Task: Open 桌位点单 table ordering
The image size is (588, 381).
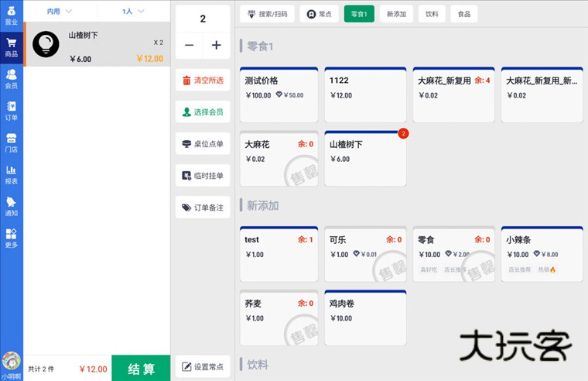Action: (203, 144)
